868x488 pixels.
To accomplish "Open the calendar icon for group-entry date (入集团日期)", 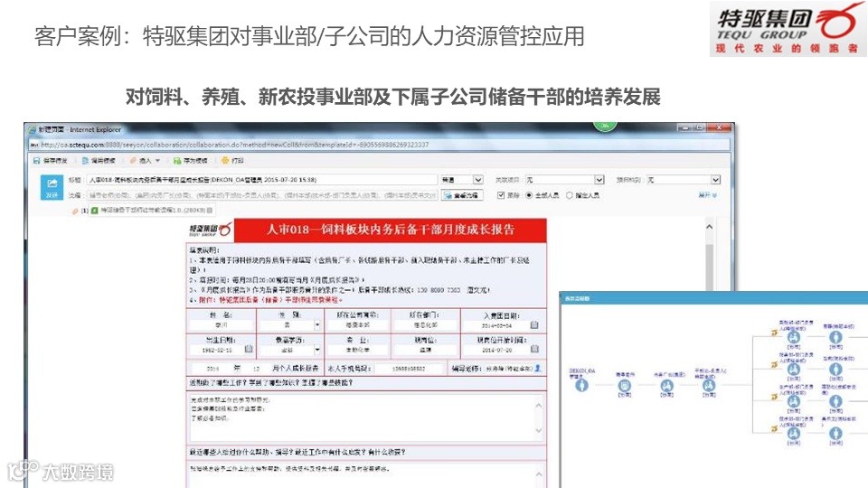I will point(534,325).
